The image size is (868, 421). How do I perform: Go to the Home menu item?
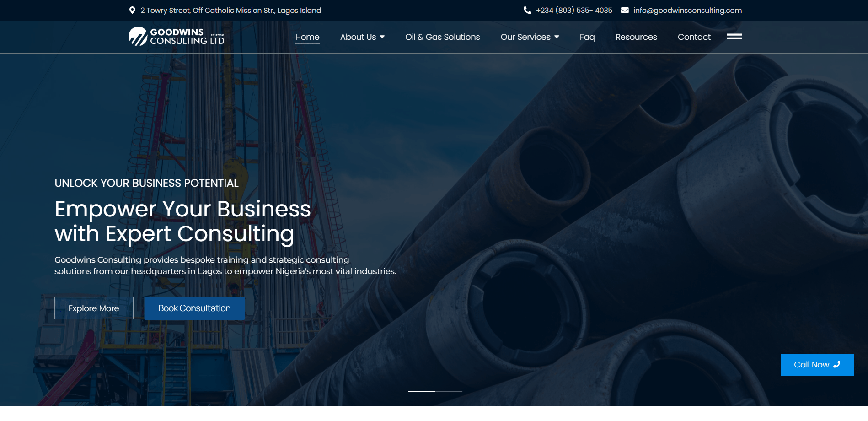click(x=307, y=37)
